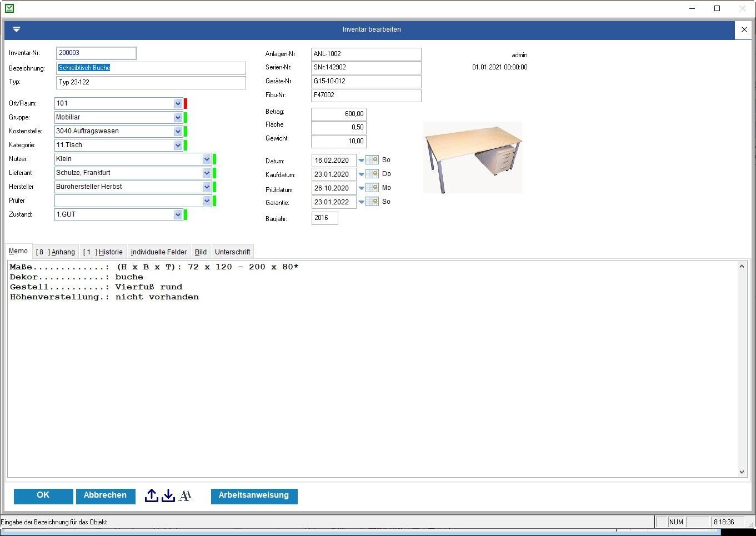Click the desk product image thumbnail
Image resolution: width=756 pixels, height=536 pixels.
(473, 158)
